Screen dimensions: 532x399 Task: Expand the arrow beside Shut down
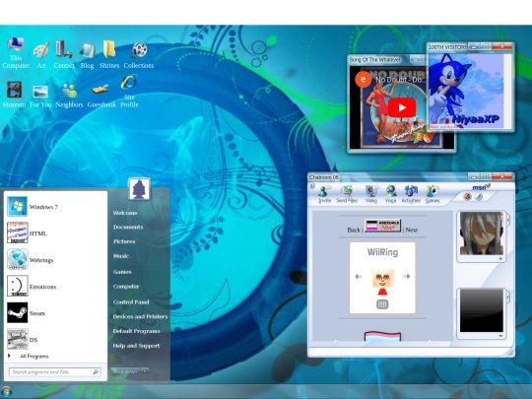[145, 371]
